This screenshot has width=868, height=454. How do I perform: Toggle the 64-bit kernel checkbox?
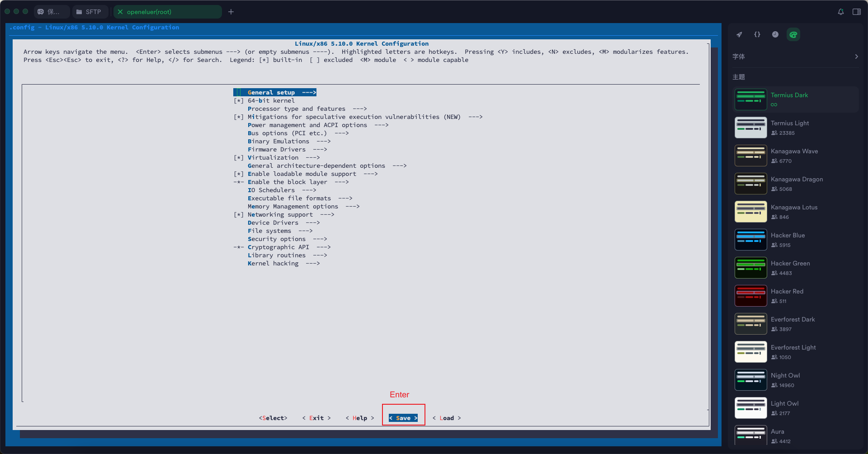coord(239,101)
